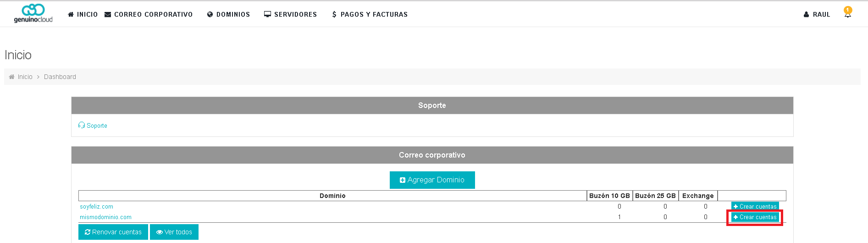Click the Soporte link
The height and width of the screenshot is (243, 868).
[x=97, y=125]
